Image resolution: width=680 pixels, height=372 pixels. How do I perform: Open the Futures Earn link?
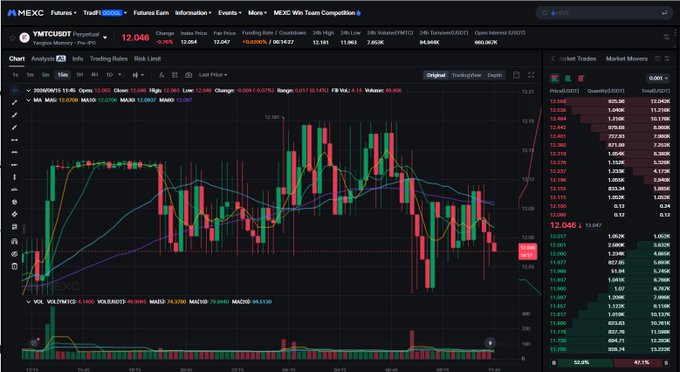click(x=151, y=13)
